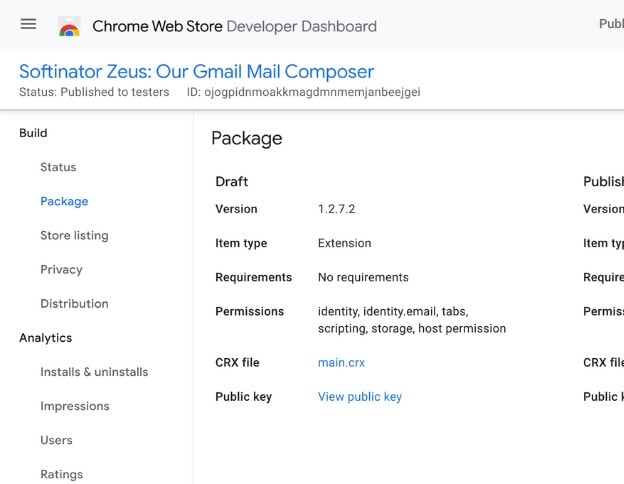Click the draft 'Requirements' label
This screenshot has height=484, width=624.
pos(254,277)
